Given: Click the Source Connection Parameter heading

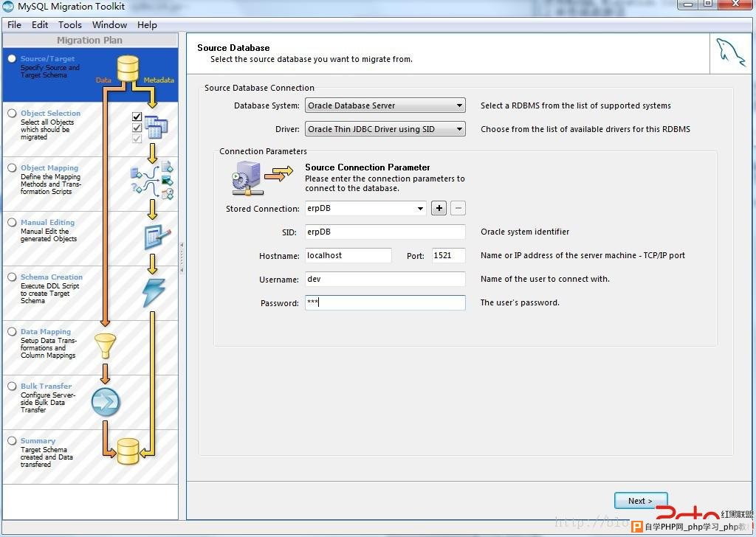Looking at the screenshot, I should click(368, 167).
